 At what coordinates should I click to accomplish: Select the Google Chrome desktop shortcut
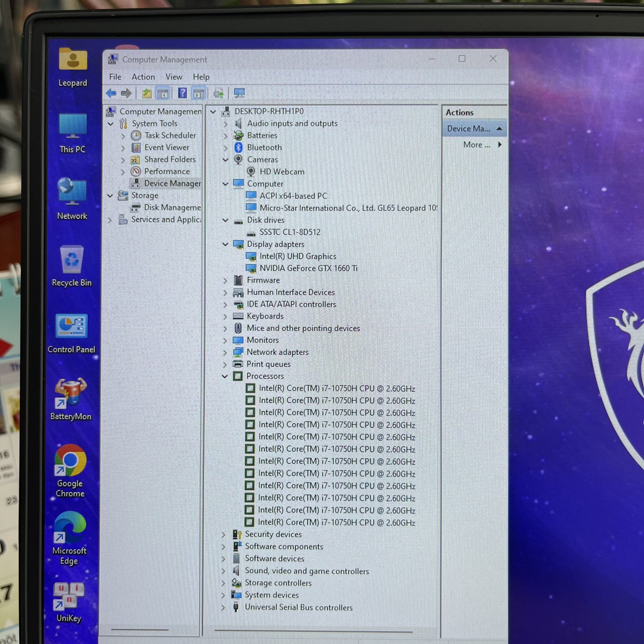(70, 471)
